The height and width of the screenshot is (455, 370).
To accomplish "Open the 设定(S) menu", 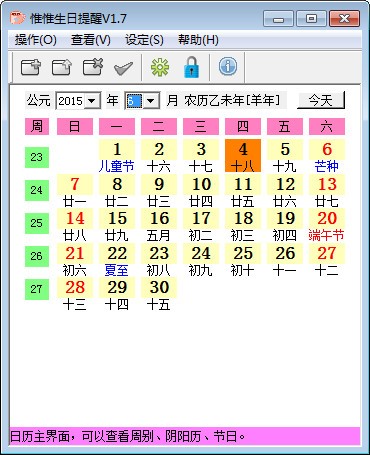I will click(x=144, y=40).
